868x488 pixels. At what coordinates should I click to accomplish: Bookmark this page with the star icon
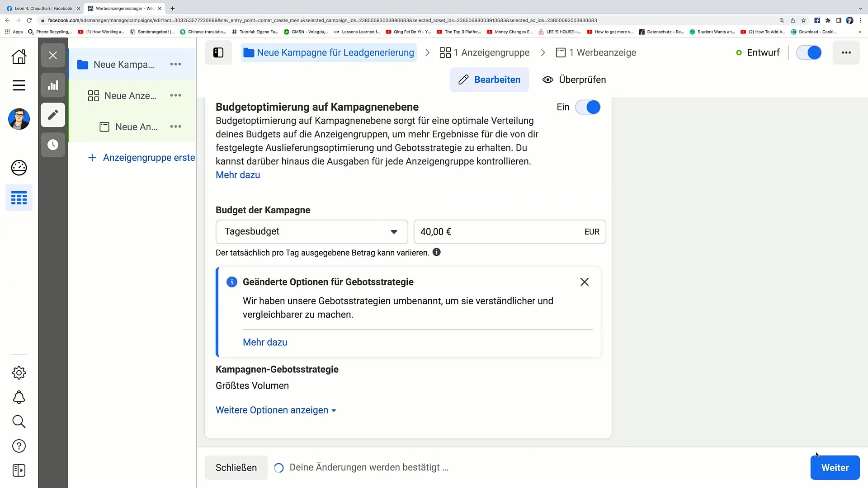[803, 20]
